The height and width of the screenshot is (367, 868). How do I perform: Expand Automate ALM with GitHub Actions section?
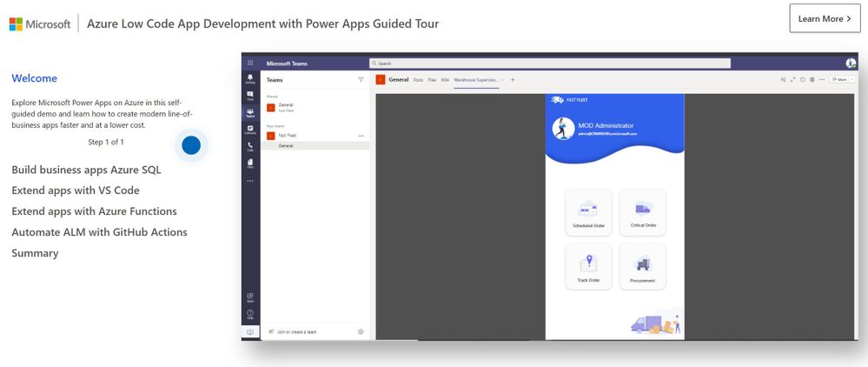[x=99, y=232]
